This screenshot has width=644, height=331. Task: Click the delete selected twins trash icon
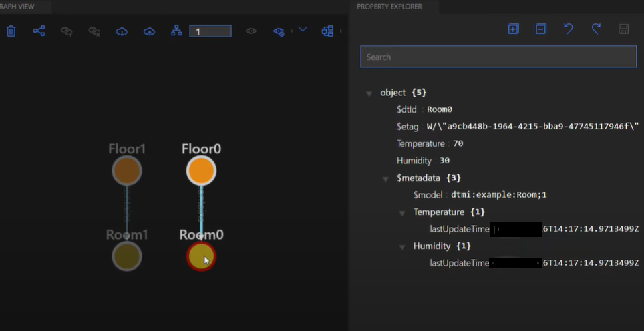[11, 31]
